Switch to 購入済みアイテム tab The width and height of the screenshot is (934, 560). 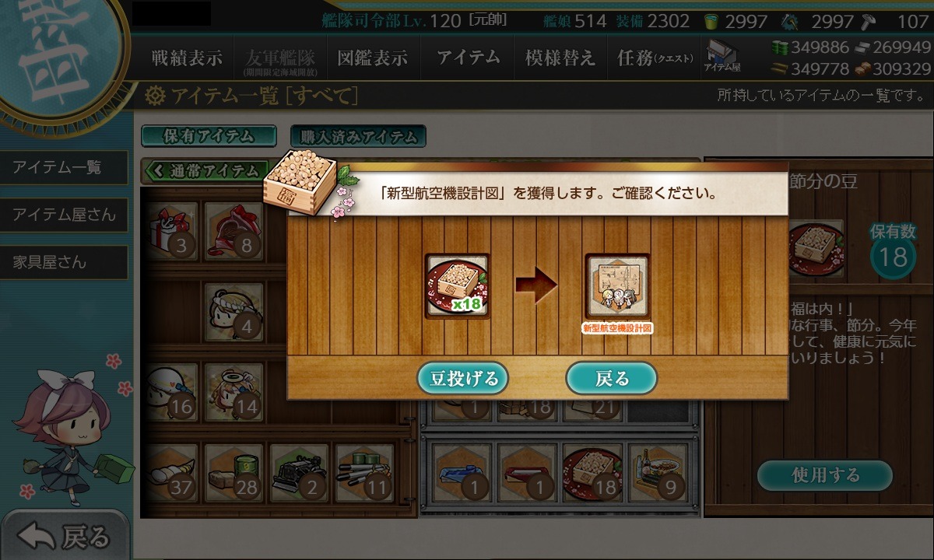tap(358, 137)
